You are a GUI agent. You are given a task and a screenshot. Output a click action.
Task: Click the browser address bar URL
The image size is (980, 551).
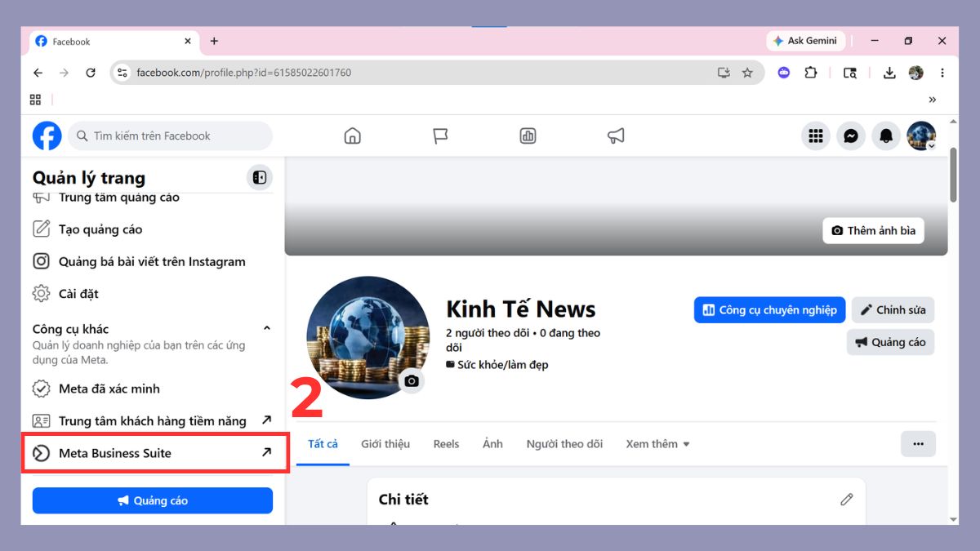[243, 73]
